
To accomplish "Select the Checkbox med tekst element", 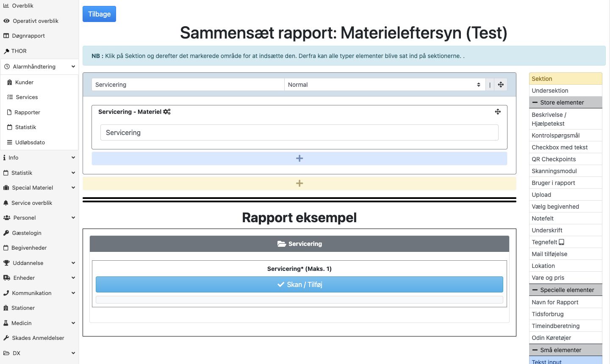I will [x=566, y=147].
